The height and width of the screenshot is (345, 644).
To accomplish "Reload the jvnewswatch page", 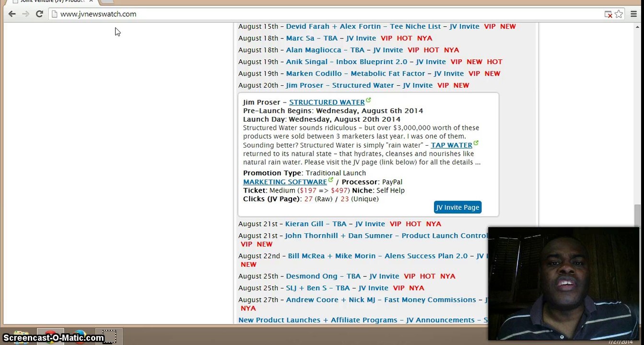I will pos(39,14).
